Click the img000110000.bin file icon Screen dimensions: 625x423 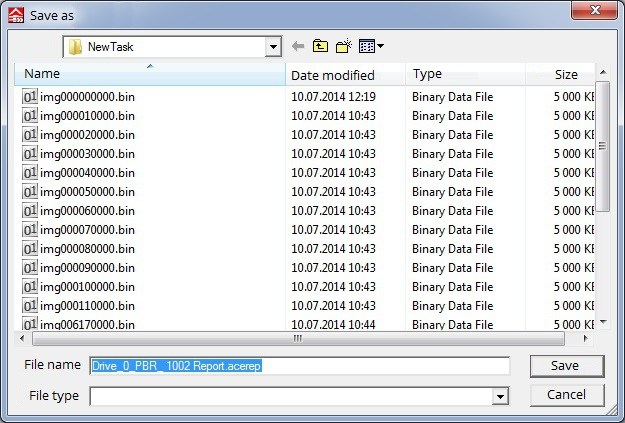(x=30, y=306)
